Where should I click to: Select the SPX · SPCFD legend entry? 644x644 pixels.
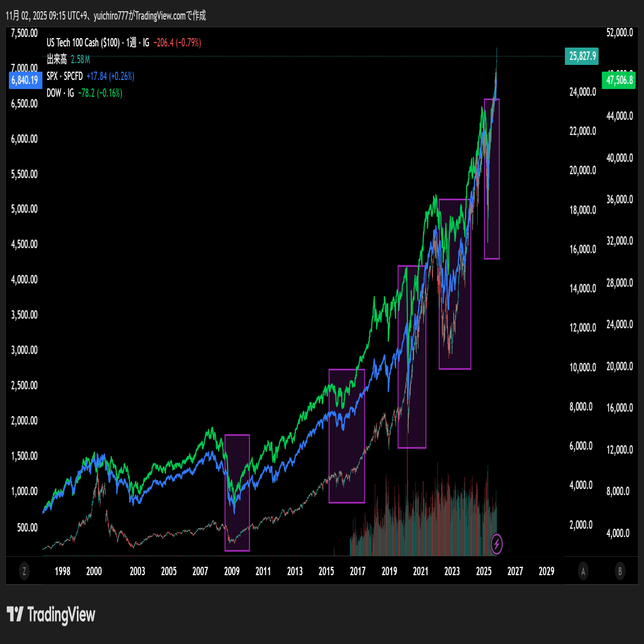click(x=64, y=76)
